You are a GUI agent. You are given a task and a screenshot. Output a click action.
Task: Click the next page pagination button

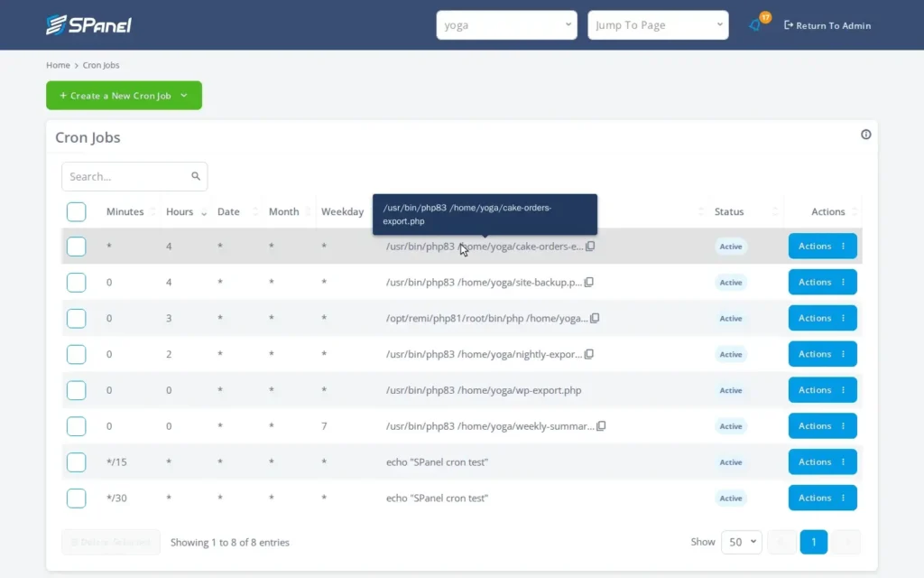click(846, 542)
